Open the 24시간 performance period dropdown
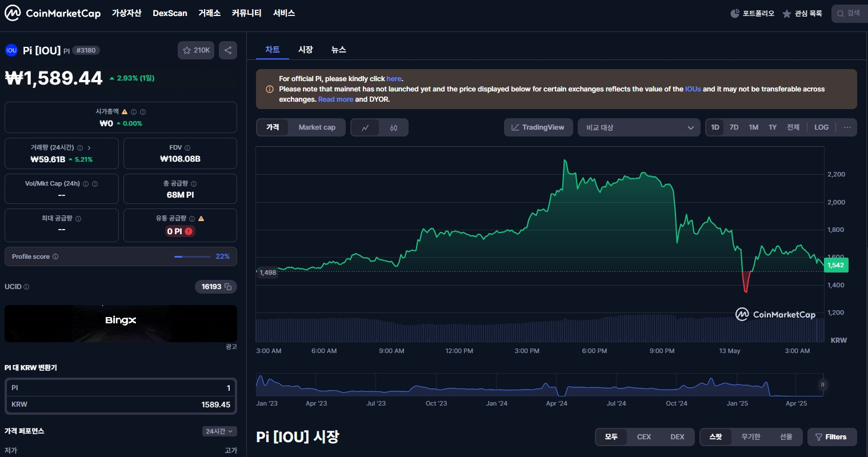 [219, 431]
